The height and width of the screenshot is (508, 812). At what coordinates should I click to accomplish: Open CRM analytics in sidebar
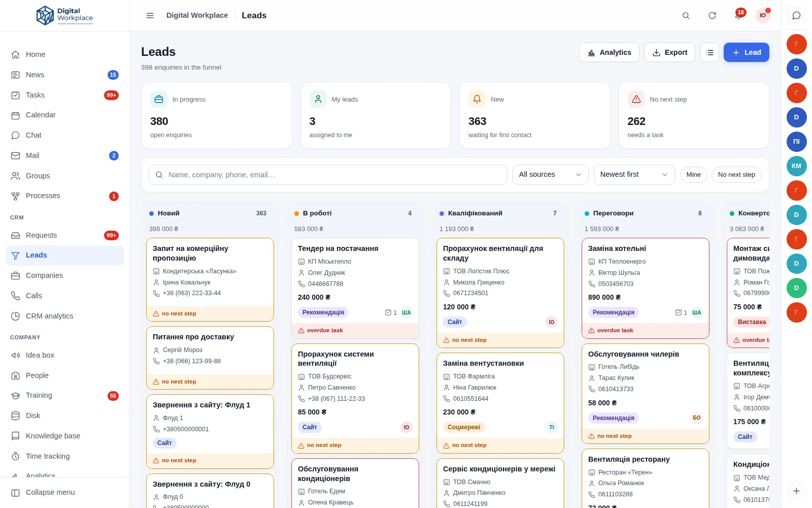pyautogui.click(x=65, y=316)
